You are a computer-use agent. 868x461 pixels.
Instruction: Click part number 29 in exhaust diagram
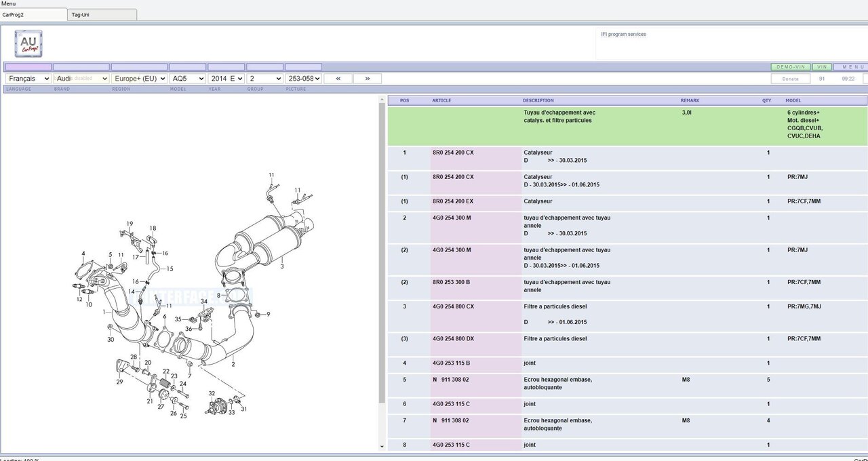pyautogui.click(x=119, y=382)
